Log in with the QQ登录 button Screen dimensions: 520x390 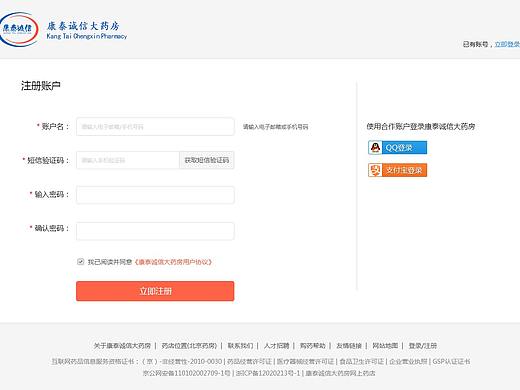pyautogui.click(x=398, y=148)
